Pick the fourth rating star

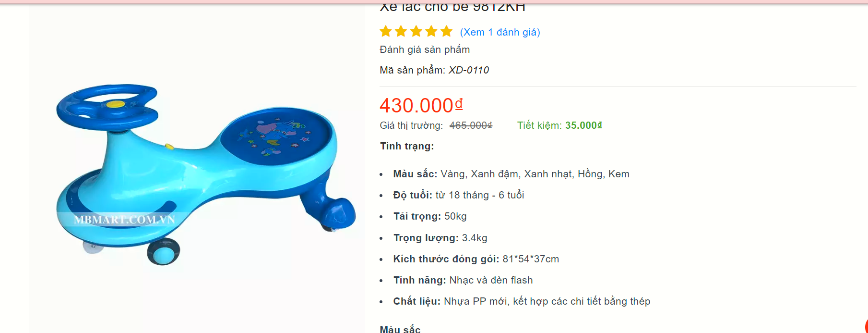pyautogui.click(x=431, y=32)
